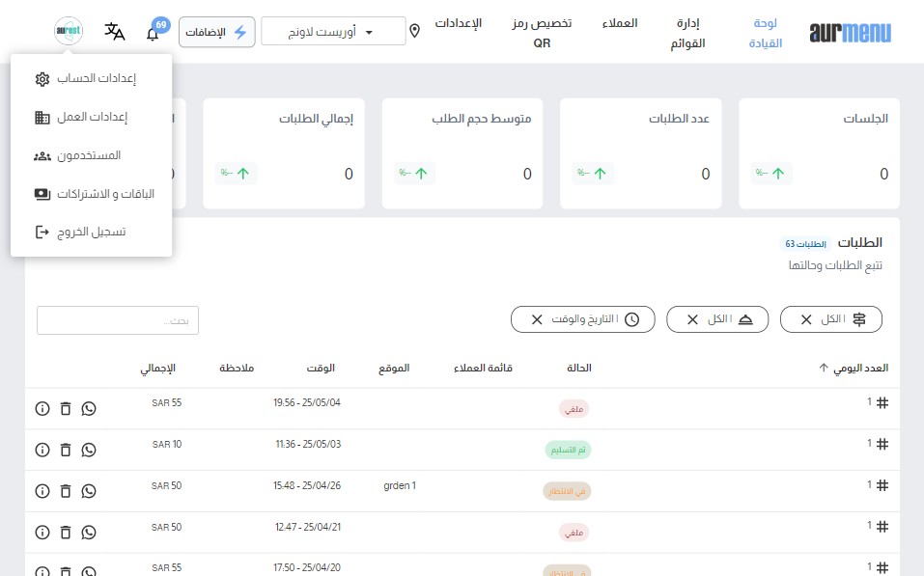Select إعدادات الحساب from the profile menu
Screen dimensions: 924x576
[92, 79]
